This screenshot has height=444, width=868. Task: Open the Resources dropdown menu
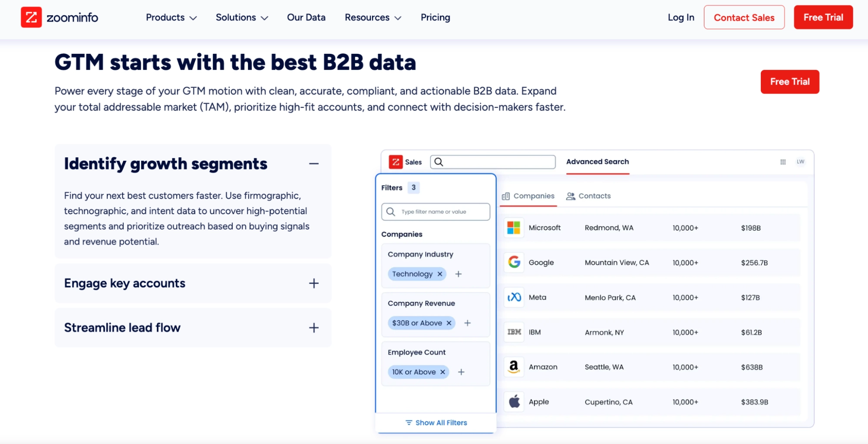tap(373, 17)
